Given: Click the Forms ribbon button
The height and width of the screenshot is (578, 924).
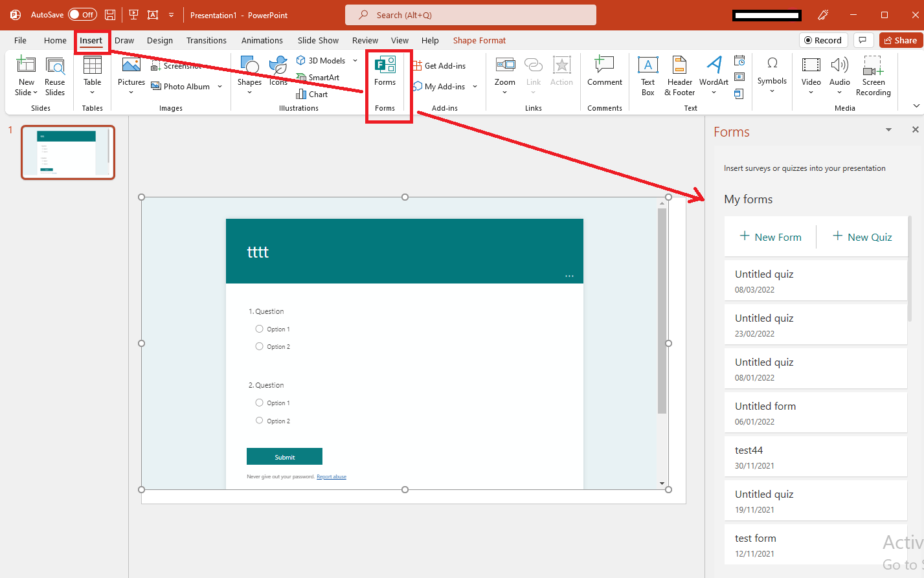Looking at the screenshot, I should click(385, 71).
